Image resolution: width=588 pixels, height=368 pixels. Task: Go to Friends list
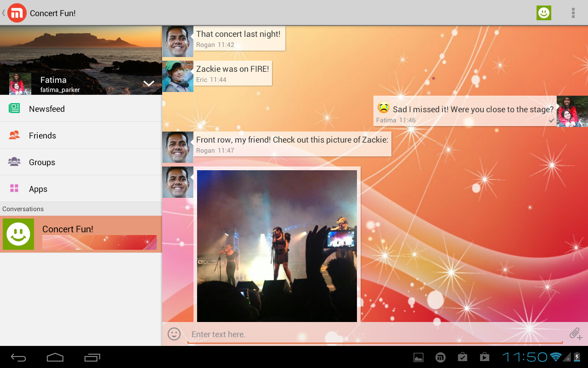click(x=81, y=135)
